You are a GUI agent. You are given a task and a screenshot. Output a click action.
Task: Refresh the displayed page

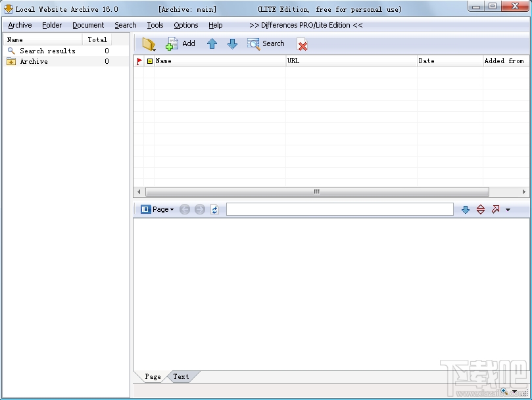[215, 209]
